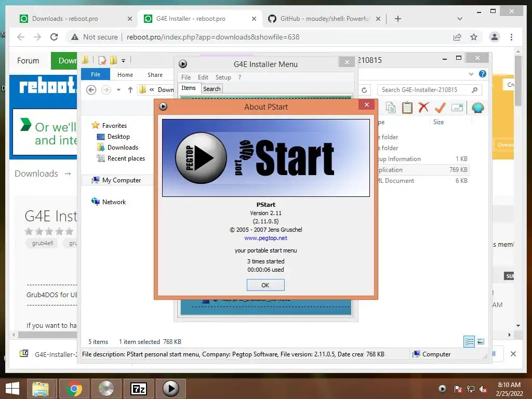This screenshot has height=399, width=532.
Task: Click the Explorer back navigation arrow
Action: pos(91,90)
